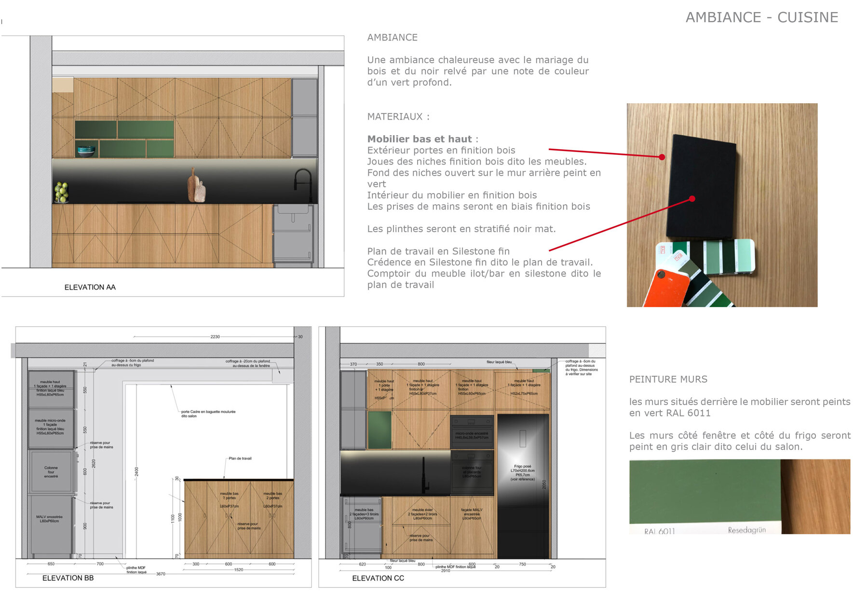Click the black faucet in Elevation CC

pos(425,475)
